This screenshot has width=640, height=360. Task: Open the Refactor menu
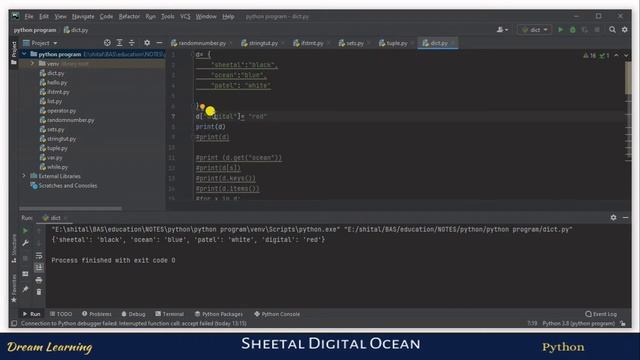coord(129,17)
